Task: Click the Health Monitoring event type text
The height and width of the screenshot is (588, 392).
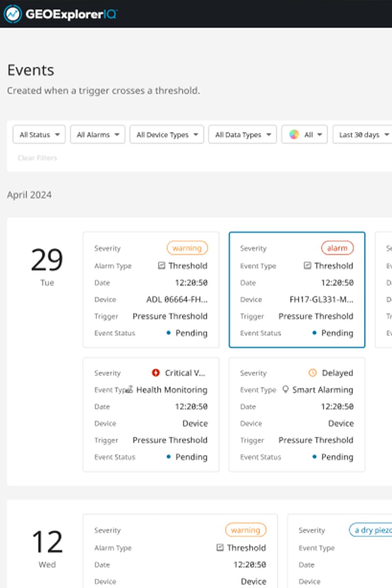Action: click(171, 390)
